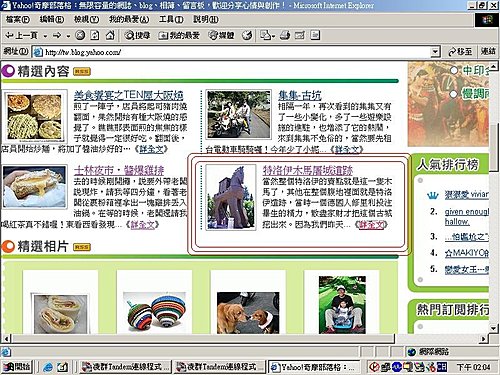Open the Search (搜尋) toolbar button
This screenshot has width=500, height=375.
pos(137,35)
